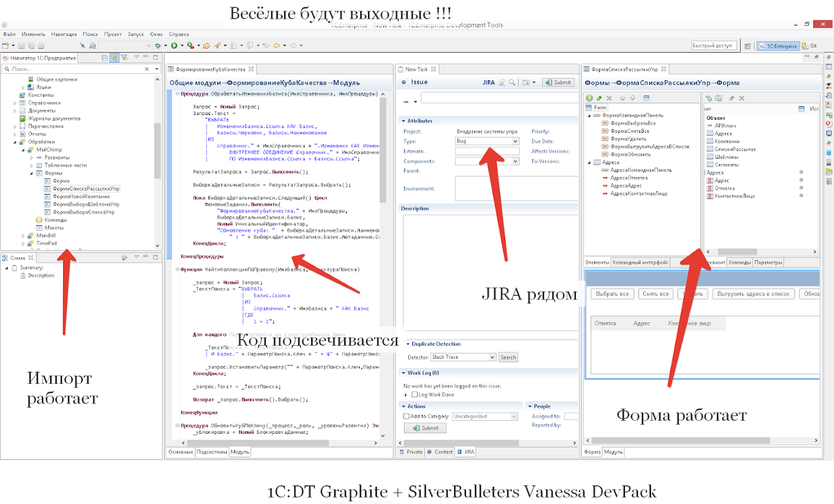834x504 pixels.
Task: Switch to the Подсистемы tab
Action: 211,452
